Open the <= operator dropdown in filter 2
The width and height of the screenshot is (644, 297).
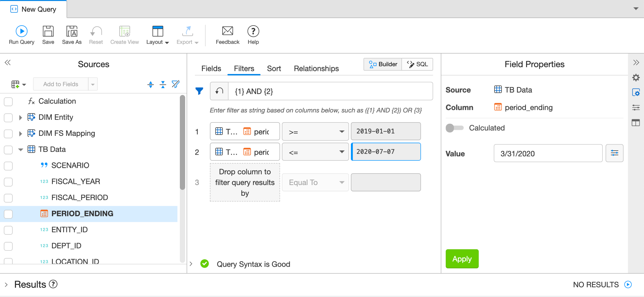(315, 152)
